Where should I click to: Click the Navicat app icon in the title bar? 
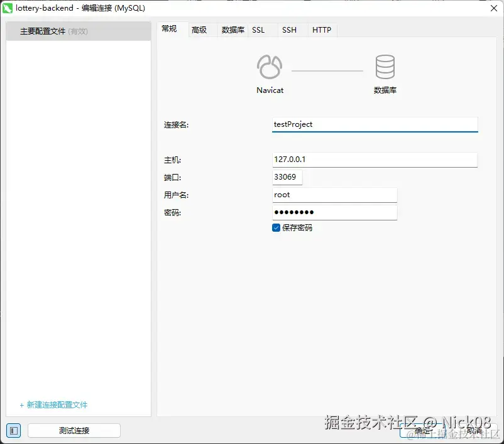[x=8, y=8]
